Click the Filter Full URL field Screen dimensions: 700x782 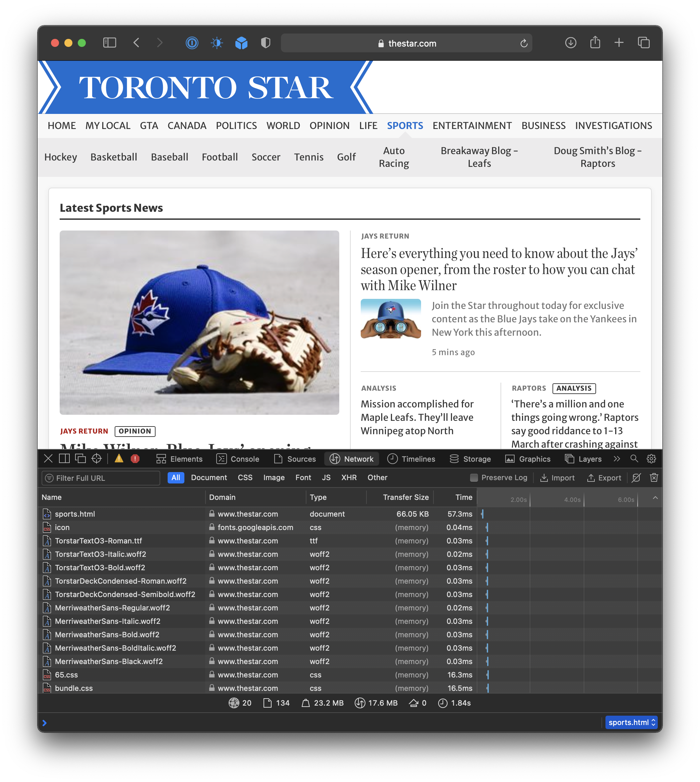(x=101, y=478)
